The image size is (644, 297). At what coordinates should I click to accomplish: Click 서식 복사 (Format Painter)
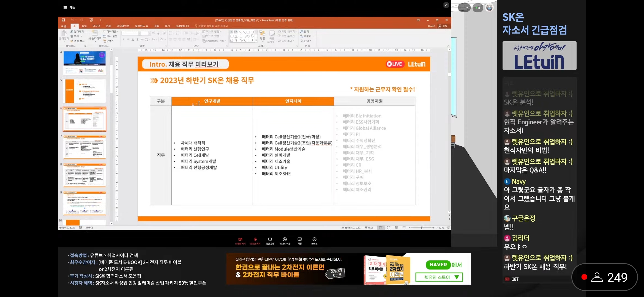(x=78, y=41)
